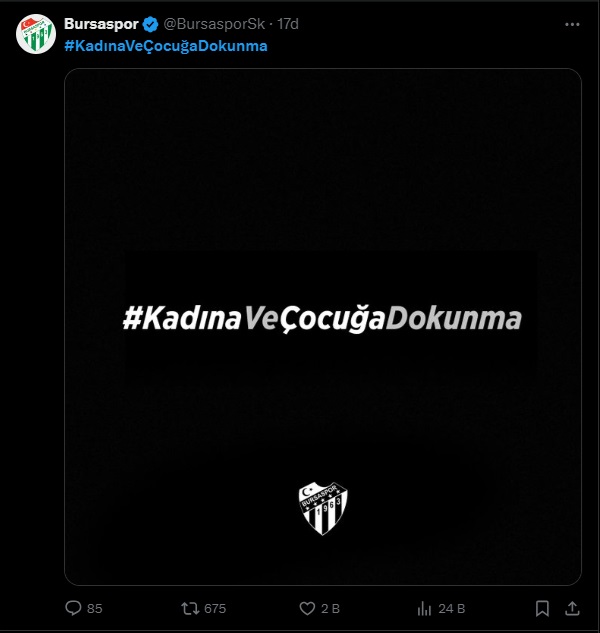The height and width of the screenshot is (633, 600).
Task: Click the share upload arrow icon
Action: point(572,608)
